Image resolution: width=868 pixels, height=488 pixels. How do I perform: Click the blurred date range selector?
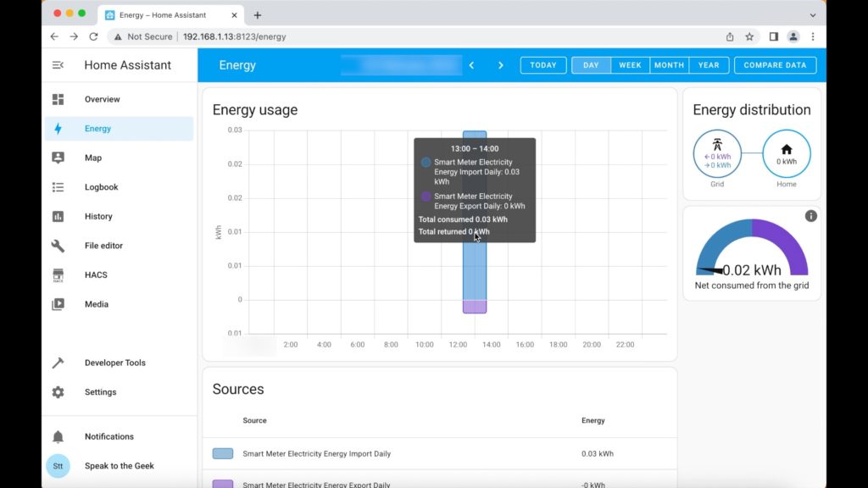pyautogui.click(x=401, y=65)
